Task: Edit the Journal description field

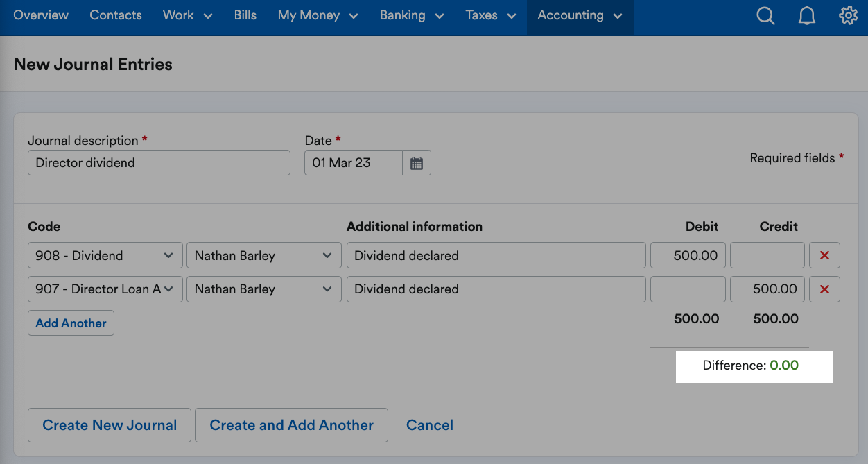Action: click(159, 163)
